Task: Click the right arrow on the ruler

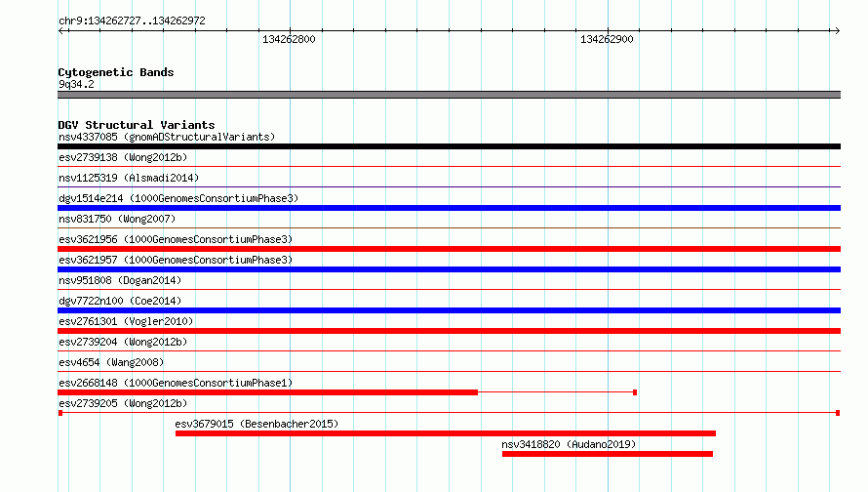Action: point(837,30)
